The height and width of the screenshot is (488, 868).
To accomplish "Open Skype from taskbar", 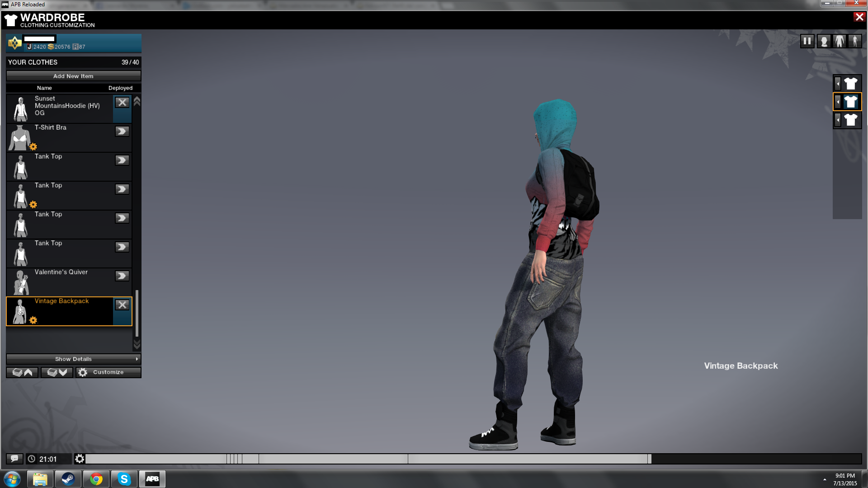I will [x=124, y=479].
